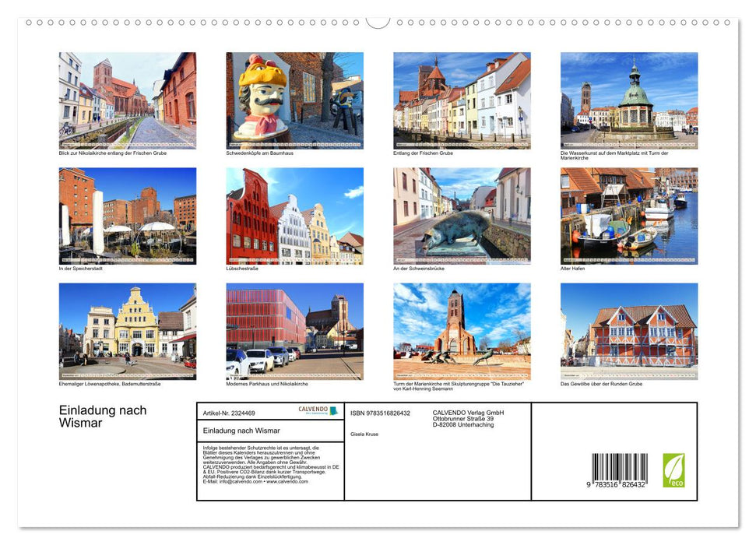Click the large title 'Einladung nach Wismar'

click(103, 417)
